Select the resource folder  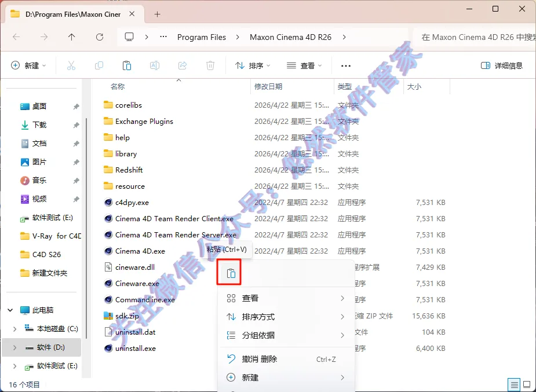[130, 186]
